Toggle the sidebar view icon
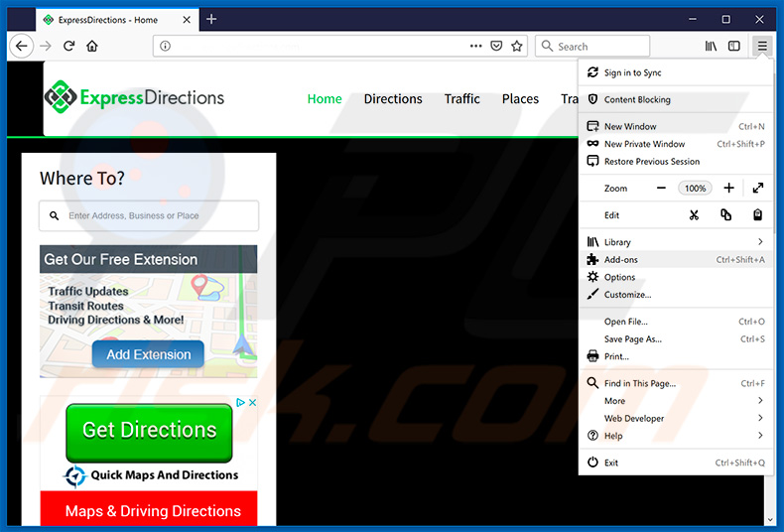This screenshot has height=532, width=784. click(734, 47)
